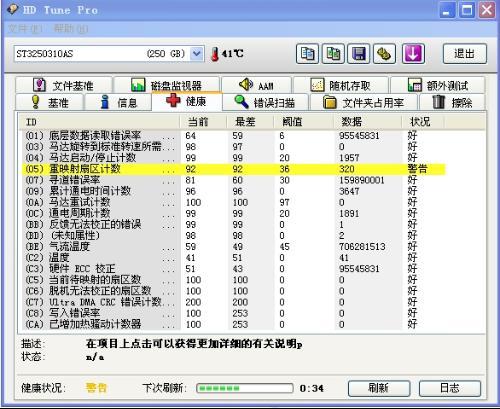Open the drive selection dropdown arrow
The height and width of the screenshot is (409, 500).
[197, 53]
